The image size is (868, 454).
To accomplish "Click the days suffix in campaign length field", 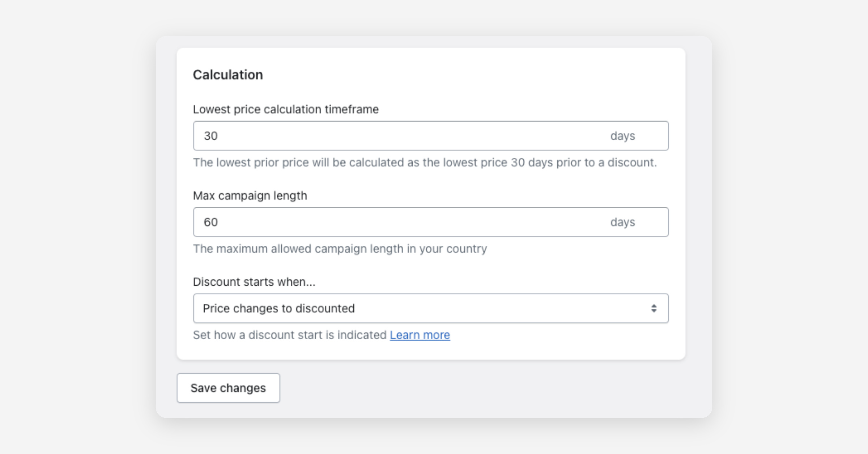I will (x=622, y=222).
